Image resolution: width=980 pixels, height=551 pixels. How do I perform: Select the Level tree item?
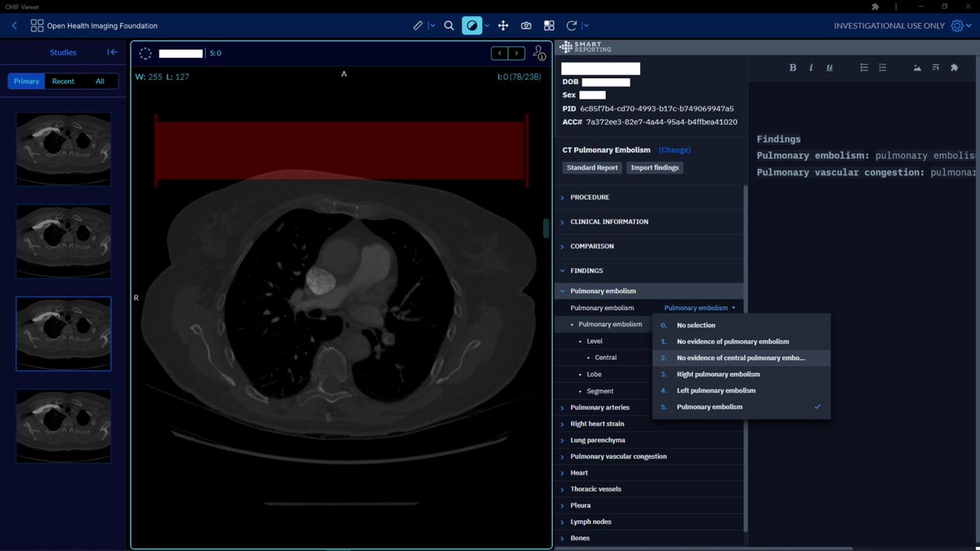[x=595, y=341]
